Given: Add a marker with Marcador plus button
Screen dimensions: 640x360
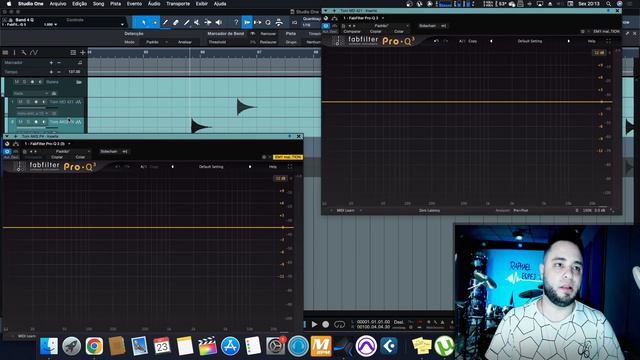Looking at the screenshot, I should coord(51,62).
